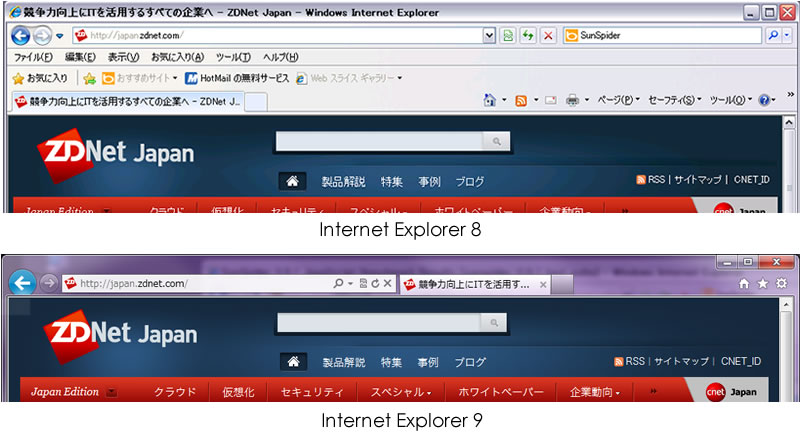
Task: Click the ZDNet home icon in IE8 page
Action: point(292,181)
